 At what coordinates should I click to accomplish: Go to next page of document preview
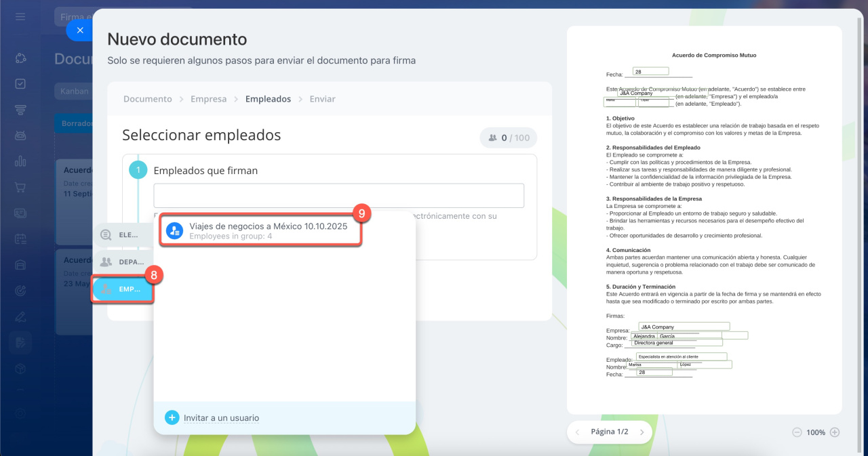click(x=642, y=432)
